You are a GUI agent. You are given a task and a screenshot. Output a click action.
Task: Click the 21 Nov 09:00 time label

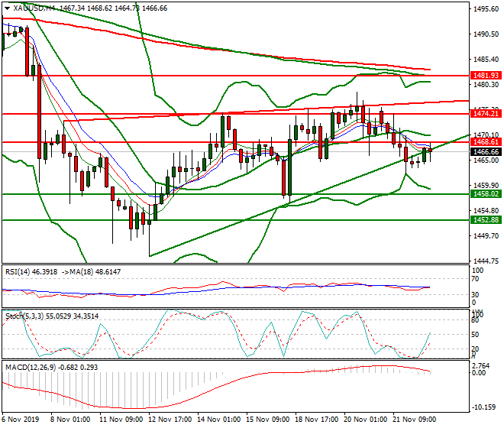[x=415, y=420]
